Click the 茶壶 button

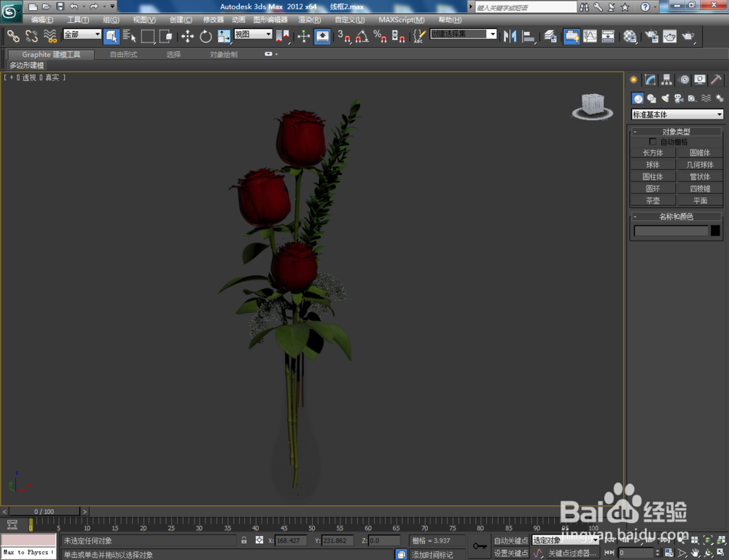tap(652, 201)
